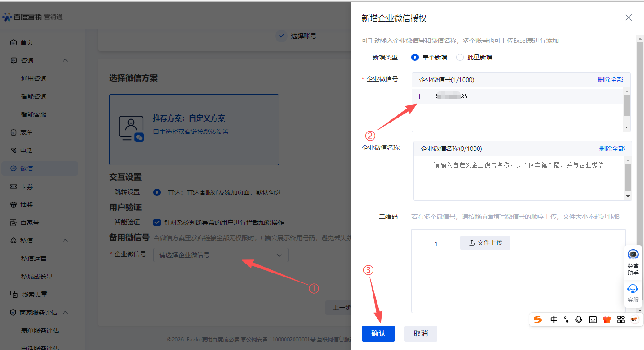Click the blue 确认 button

(378, 333)
